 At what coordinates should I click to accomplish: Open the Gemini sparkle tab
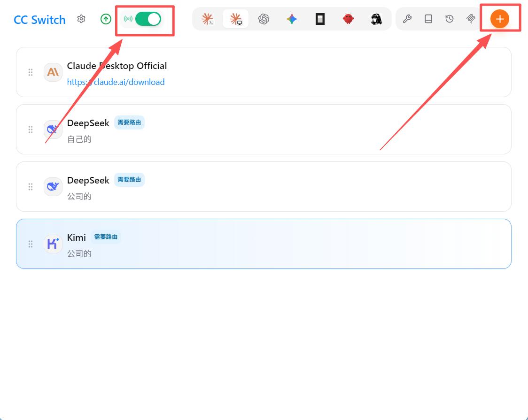point(292,19)
